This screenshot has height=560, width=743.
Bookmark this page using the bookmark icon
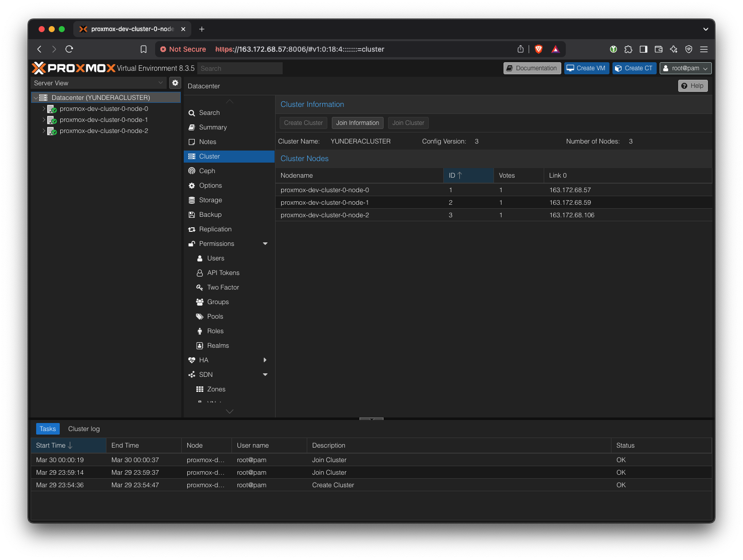(x=144, y=49)
